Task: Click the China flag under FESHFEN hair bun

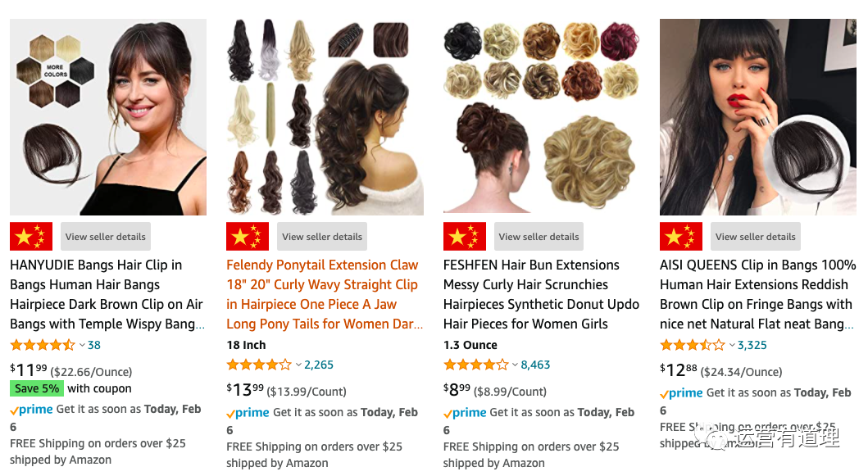Action: (x=465, y=236)
